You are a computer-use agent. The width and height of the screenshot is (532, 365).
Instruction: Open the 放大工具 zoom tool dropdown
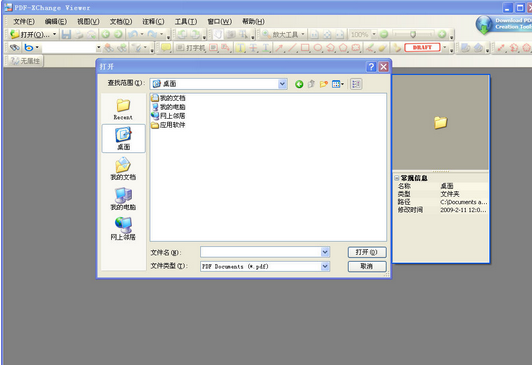[303, 34]
